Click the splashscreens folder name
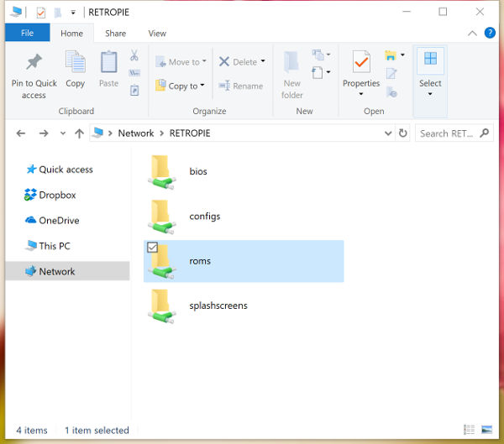 tap(218, 306)
